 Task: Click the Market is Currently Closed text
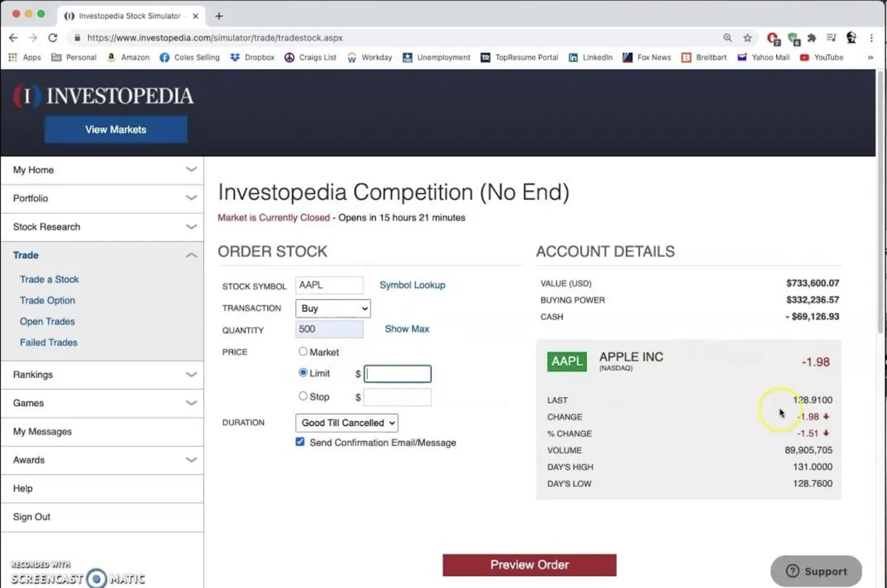point(273,218)
